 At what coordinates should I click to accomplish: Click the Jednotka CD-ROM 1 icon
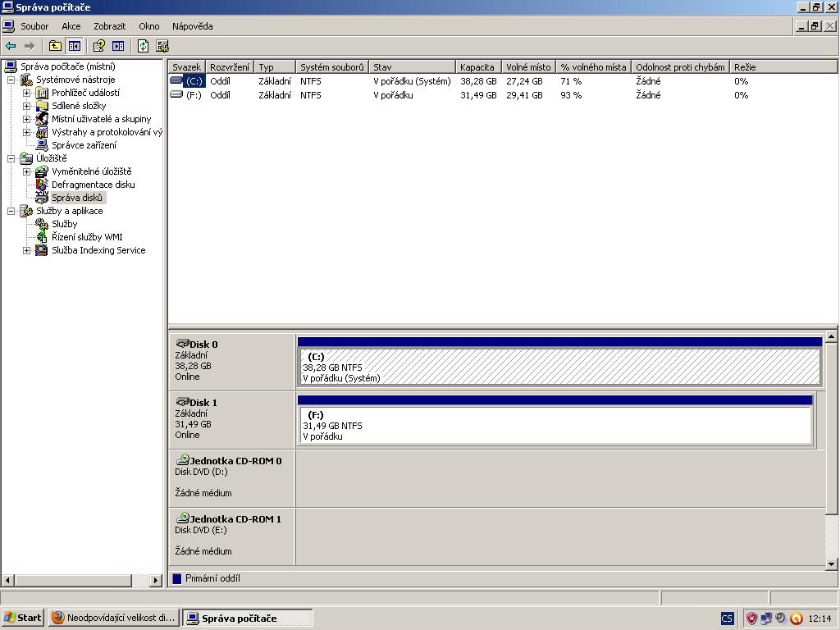183,518
